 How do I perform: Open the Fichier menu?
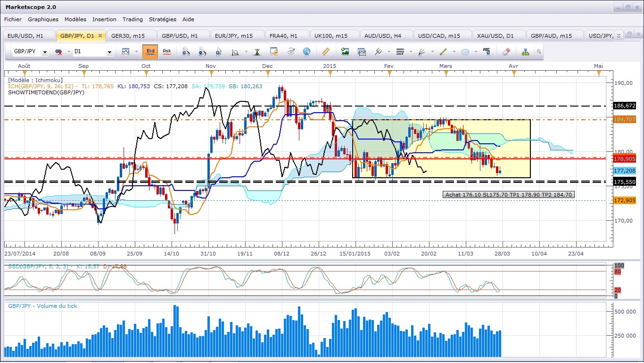click(13, 19)
